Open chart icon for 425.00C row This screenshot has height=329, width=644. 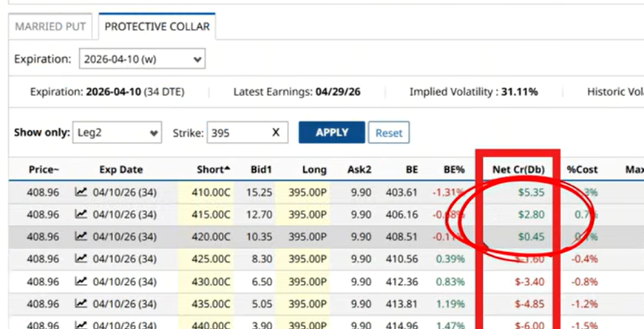point(81,260)
